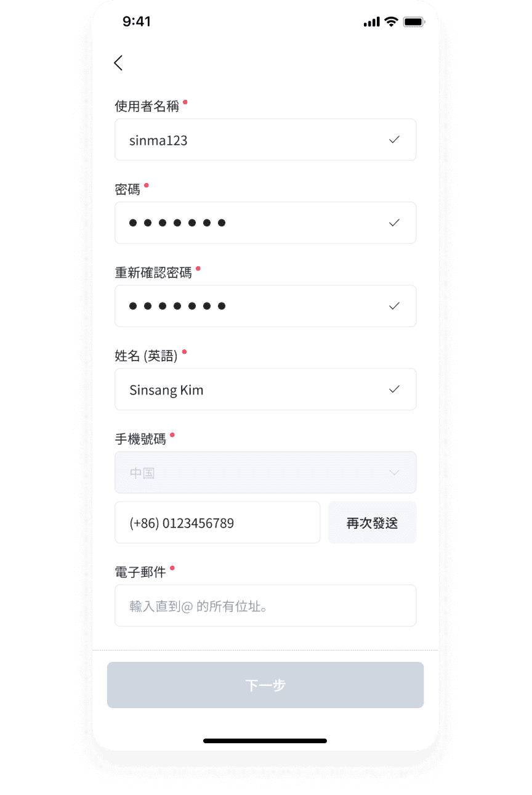532x795 pixels.
Task: Focus the (+86) 0123456789 phone field
Action: (217, 523)
